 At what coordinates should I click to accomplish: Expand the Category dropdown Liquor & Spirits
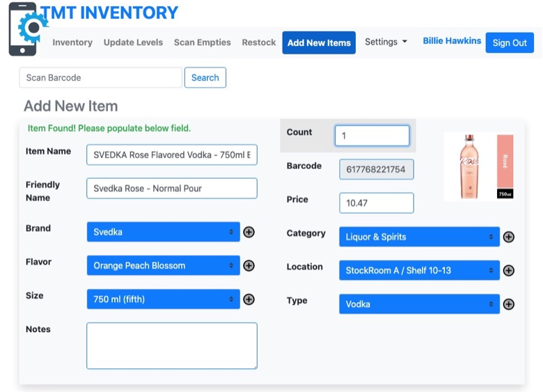pos(419,237)
